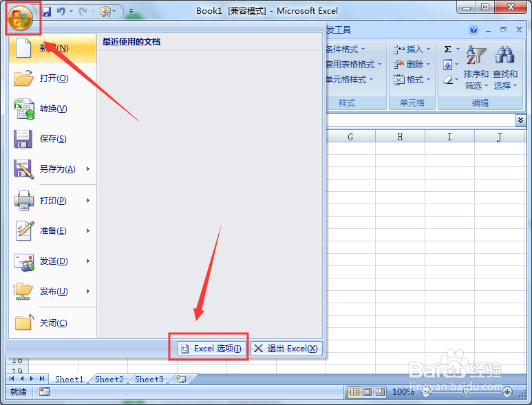Viewport: 532px width, 405px height.
Task: Select column H header
Action: [x=400, y=137]
